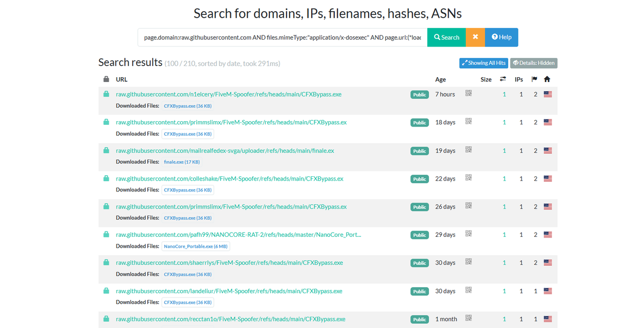Viewport: 644px width, 328px height.
Task: Open the shaerrlys FiveM-Spoofer link
Action: pos(229,263)
